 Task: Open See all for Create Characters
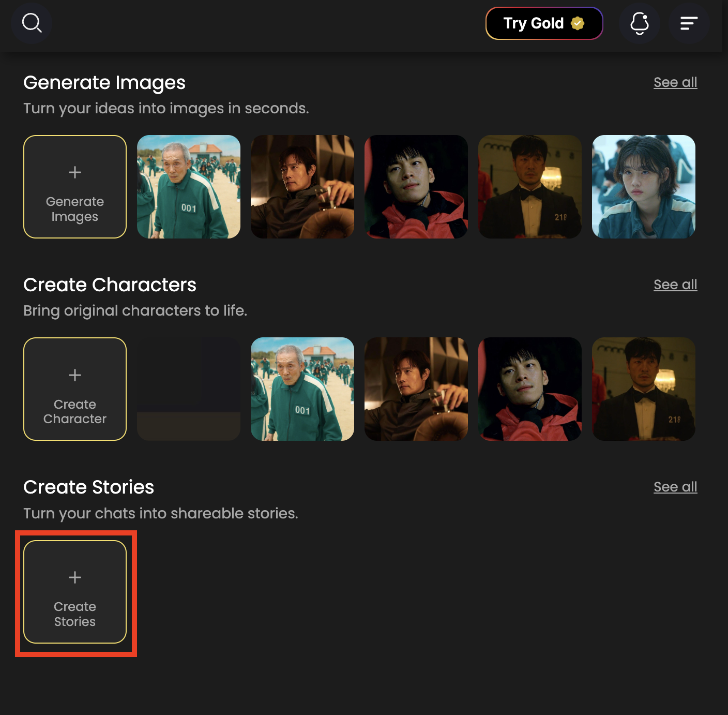(675, 285)
